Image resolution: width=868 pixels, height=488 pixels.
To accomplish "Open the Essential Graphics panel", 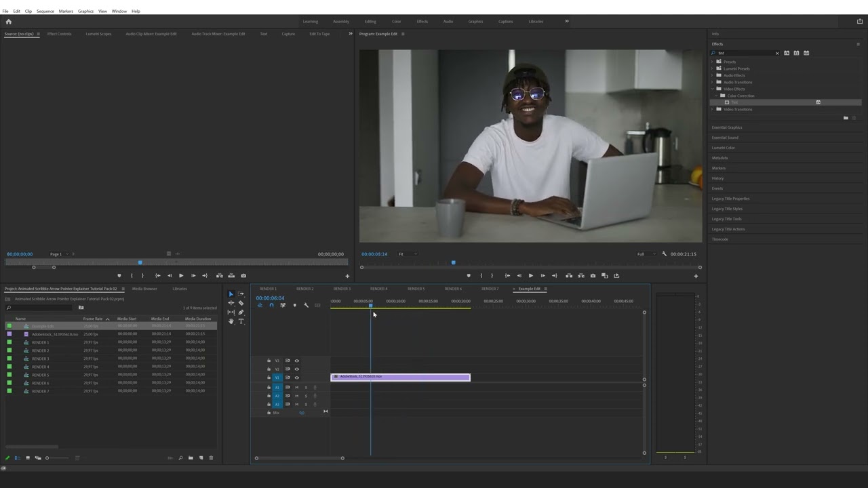I will pyautogui.click(x=727, y=127).
